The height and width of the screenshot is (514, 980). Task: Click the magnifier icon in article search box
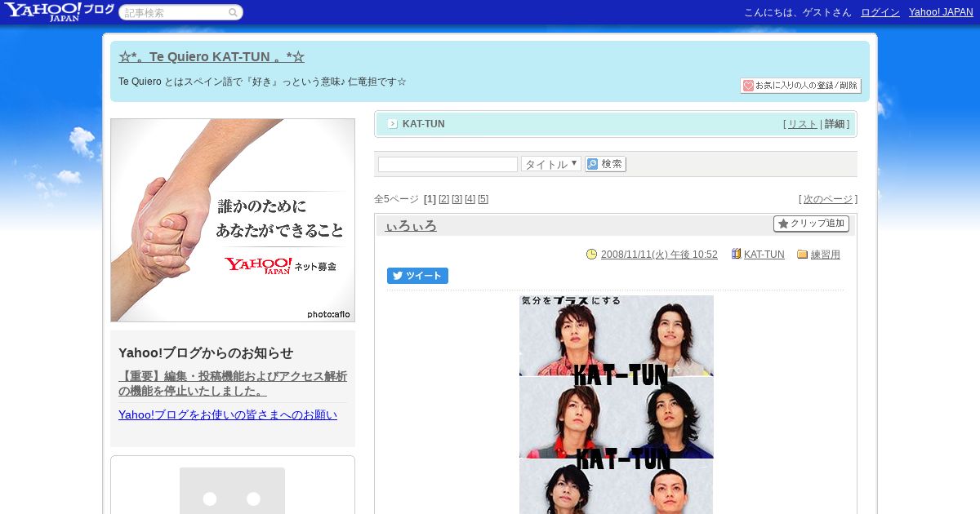coord(233,12)
